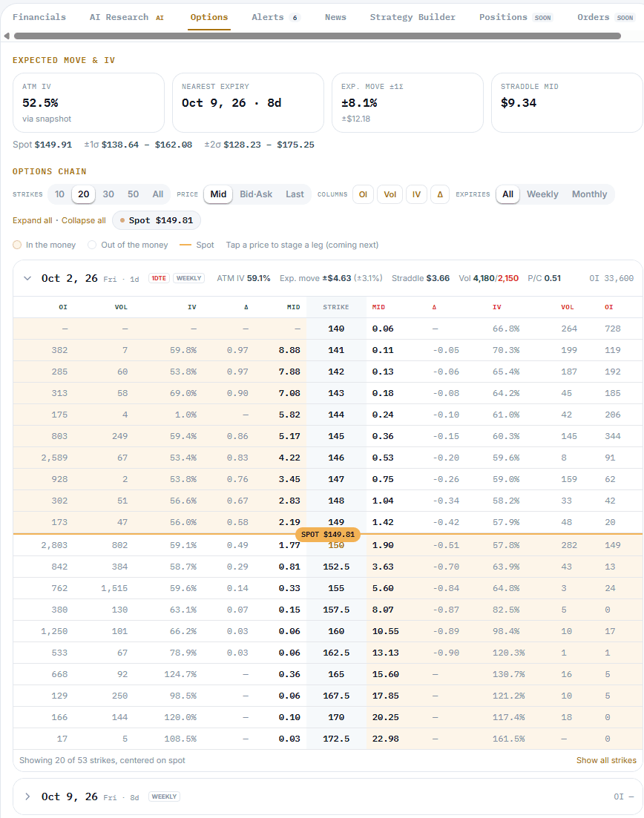Select the Options tab
This screenshot has width=644, height=818.
[209, 17]
